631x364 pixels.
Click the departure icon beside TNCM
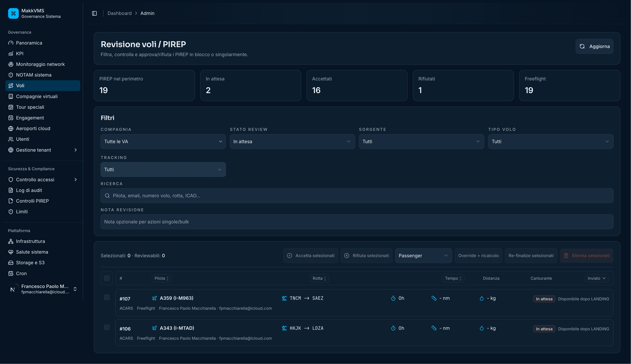point(284,298)
